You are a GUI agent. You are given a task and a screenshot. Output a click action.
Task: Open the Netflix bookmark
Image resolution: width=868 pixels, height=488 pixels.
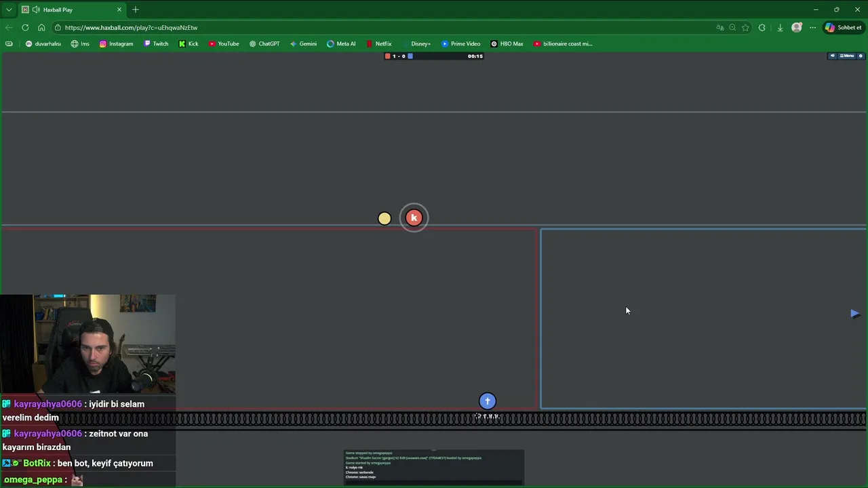pyautogui.click(x=378, y=44)
